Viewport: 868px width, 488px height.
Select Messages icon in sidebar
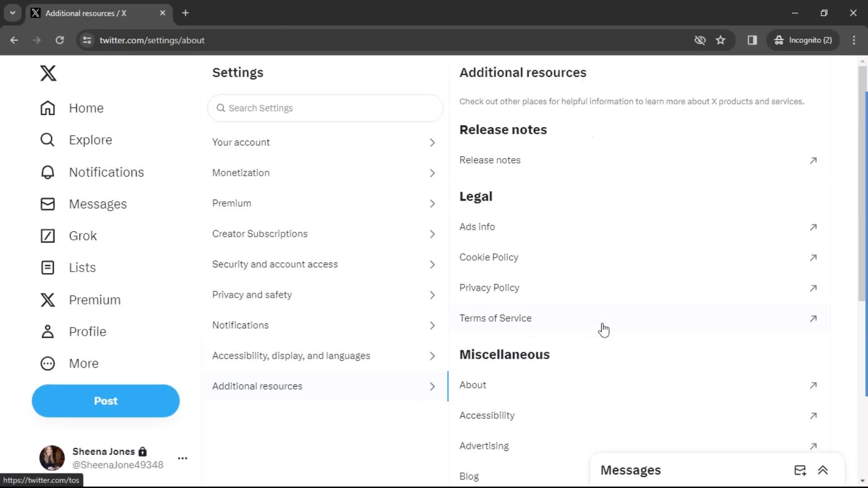(x=47, y=203)
